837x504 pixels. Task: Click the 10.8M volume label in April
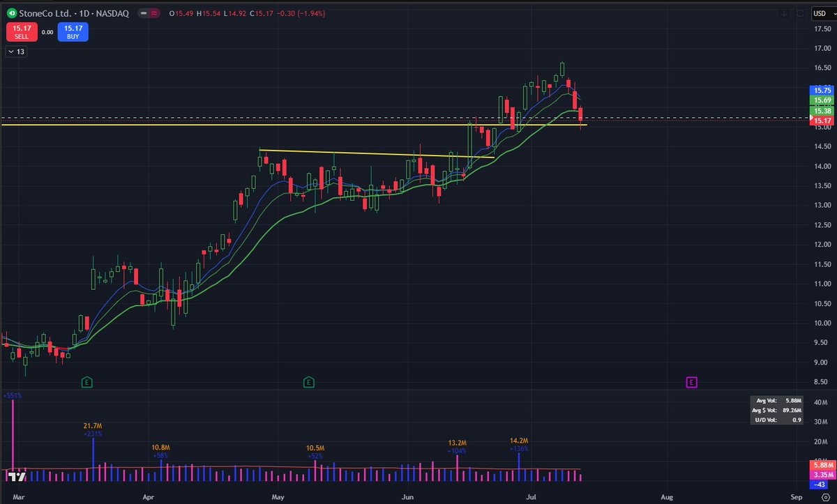(x=161, y=447)
